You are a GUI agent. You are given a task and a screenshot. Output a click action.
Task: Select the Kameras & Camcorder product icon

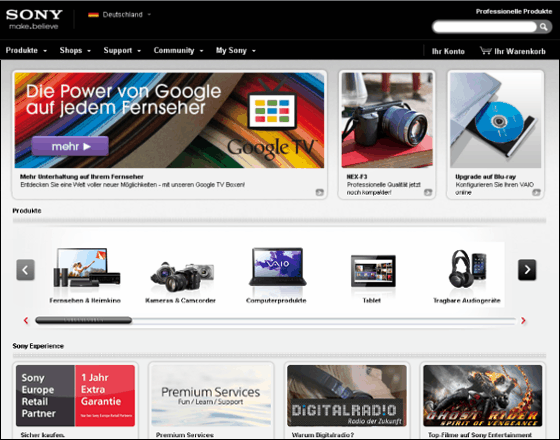click(182, 277)
